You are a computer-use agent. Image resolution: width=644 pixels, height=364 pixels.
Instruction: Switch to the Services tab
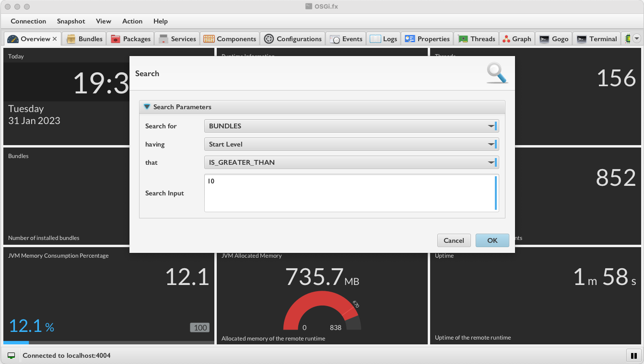pos(177,39)
